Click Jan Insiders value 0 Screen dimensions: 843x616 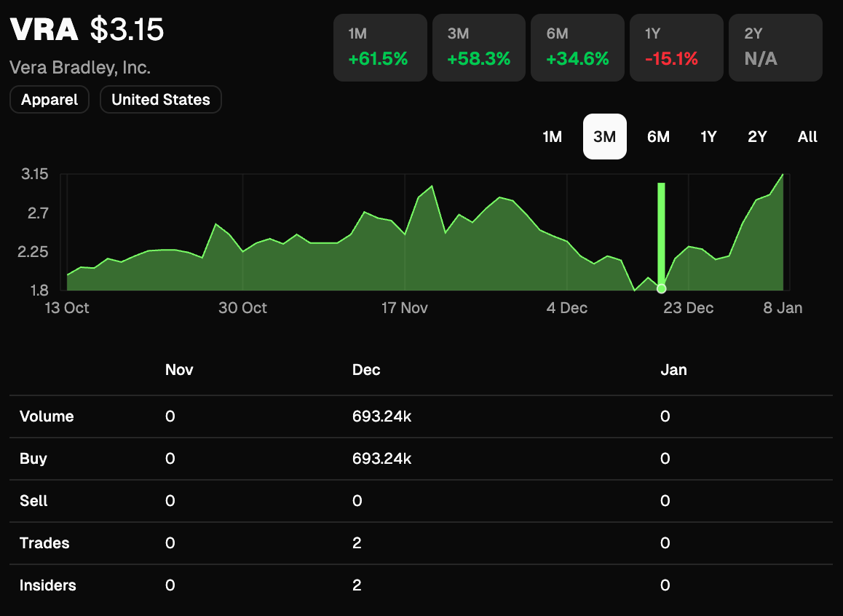[x=665, y=585]
